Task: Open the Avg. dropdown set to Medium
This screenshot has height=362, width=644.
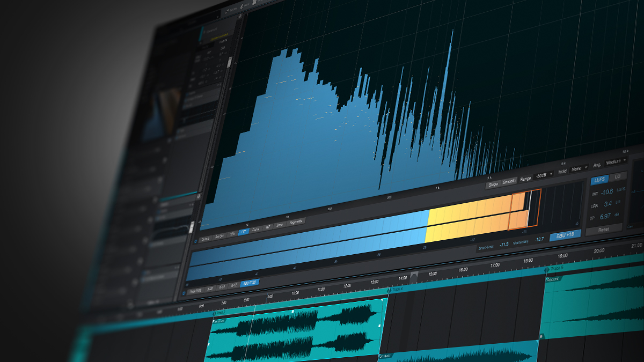Action: (x=616, y=162)
